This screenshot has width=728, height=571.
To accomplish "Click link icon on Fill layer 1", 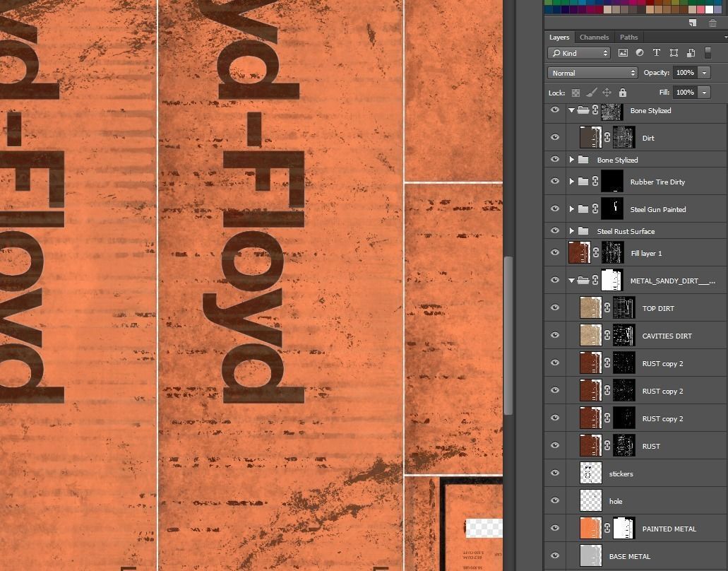I will pos(596,253).
